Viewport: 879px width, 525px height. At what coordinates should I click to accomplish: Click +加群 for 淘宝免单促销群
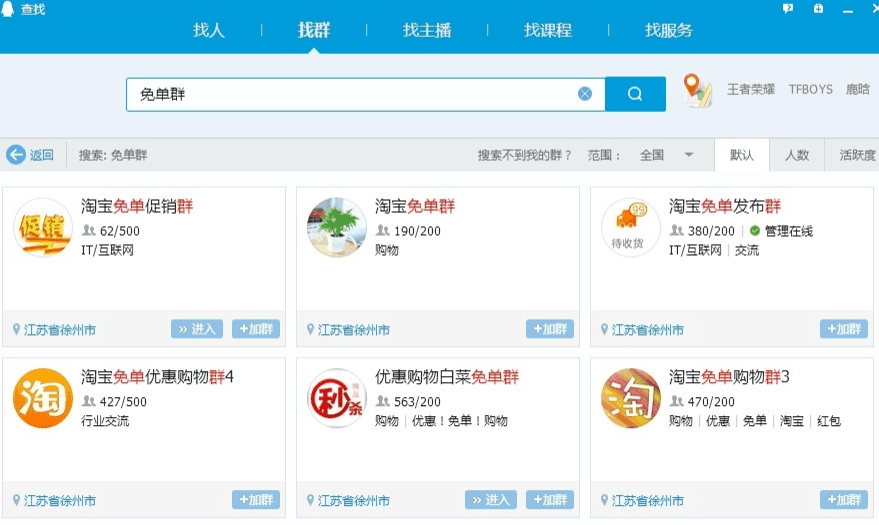256,329
